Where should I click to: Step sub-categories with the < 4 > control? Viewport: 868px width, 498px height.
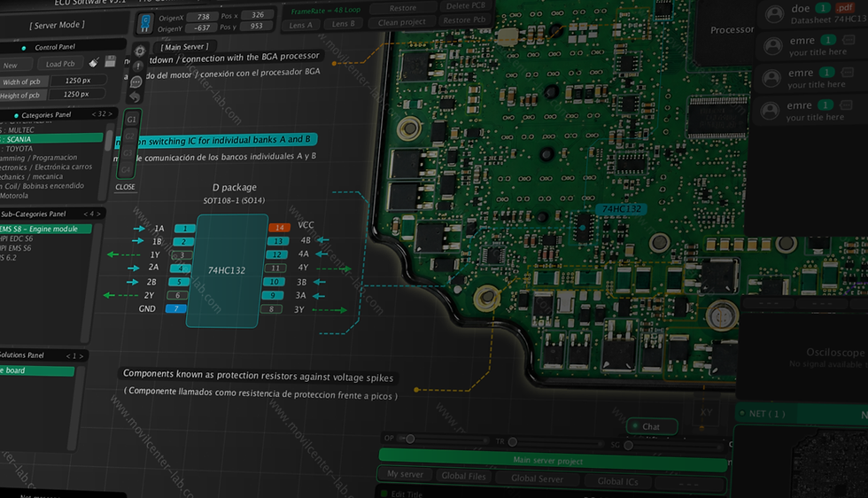pyautogui.click(x=92, y=214)
